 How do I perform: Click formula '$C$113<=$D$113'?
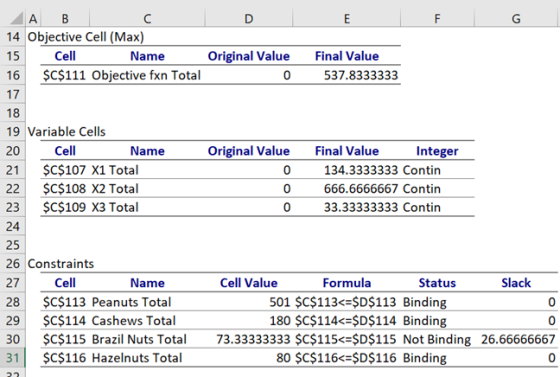click(346, 302)
